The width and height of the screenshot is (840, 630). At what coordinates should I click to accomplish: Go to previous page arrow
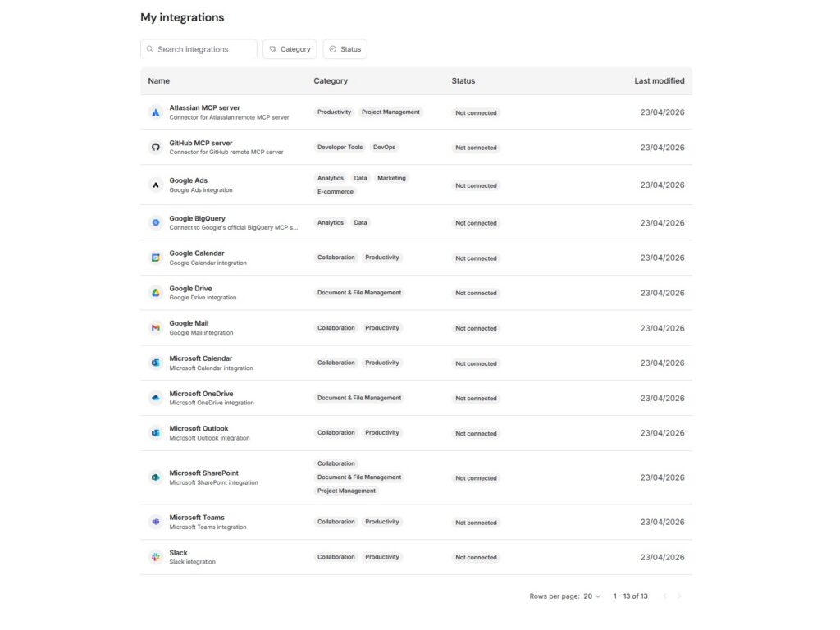point(664,596)
